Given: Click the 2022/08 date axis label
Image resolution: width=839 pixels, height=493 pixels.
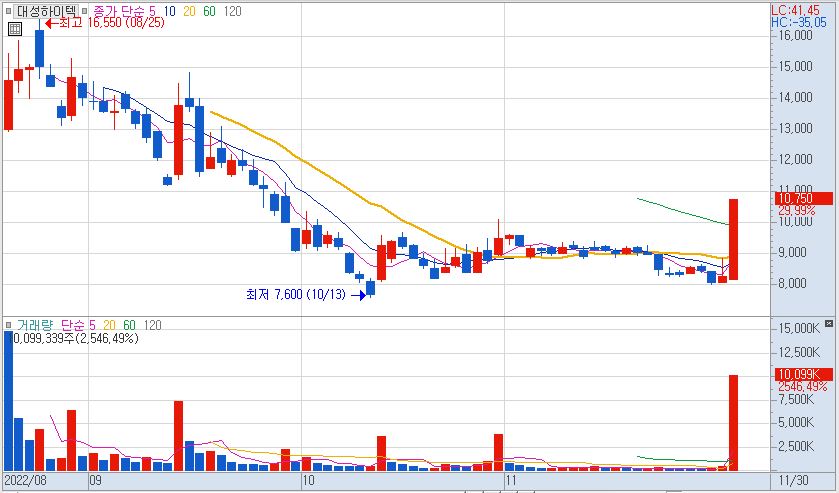Looking at the screenshot, I should tap(26, 480).
